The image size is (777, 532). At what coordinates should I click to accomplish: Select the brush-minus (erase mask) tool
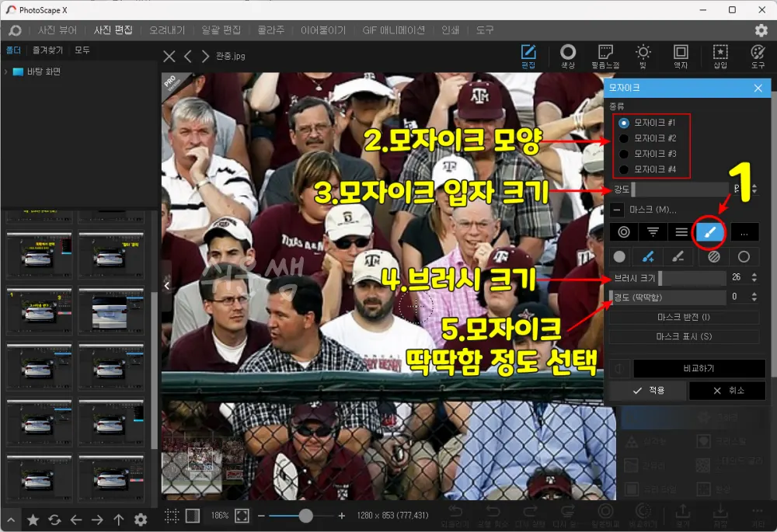678,256
